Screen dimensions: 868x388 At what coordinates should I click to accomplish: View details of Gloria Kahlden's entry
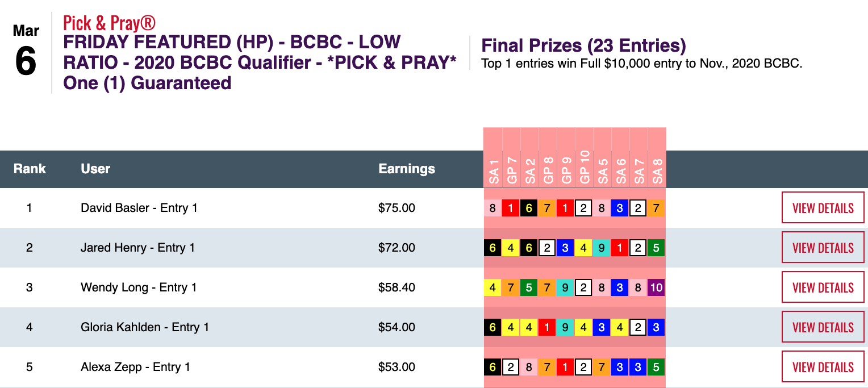[823, 327]
